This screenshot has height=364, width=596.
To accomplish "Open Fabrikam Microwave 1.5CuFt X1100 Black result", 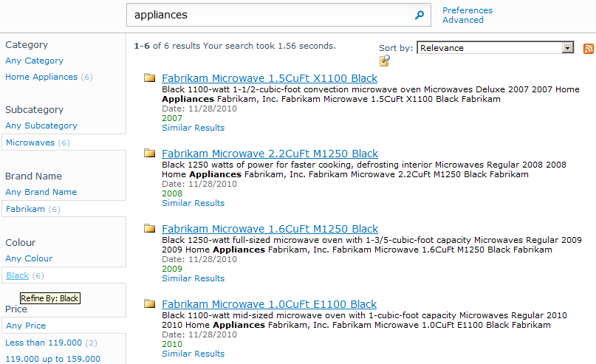I will coord(270,78).
